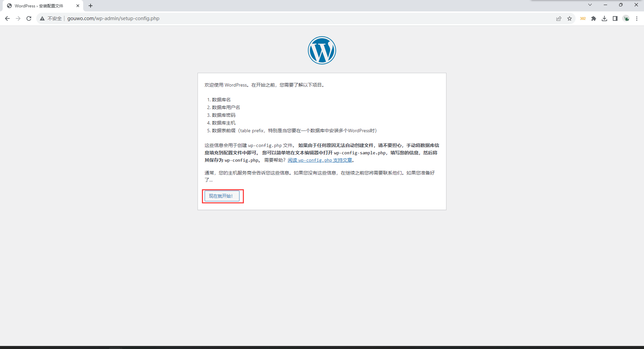Screen dimensions: 644x349
Task: Bookmark this page with the star icon
Action: tap(570, 18)
